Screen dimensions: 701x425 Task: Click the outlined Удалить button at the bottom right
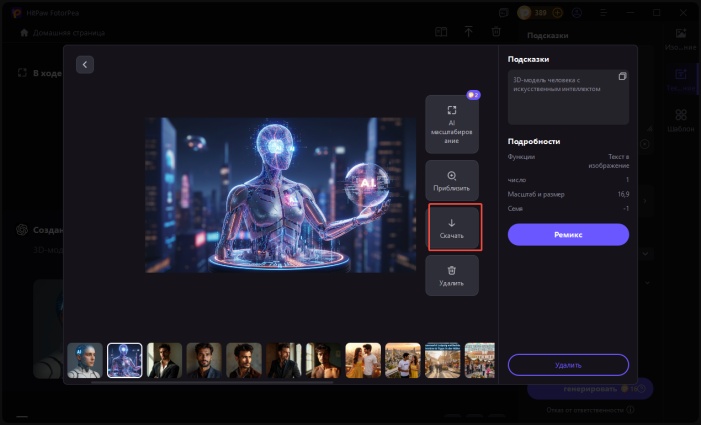point(568,364)
